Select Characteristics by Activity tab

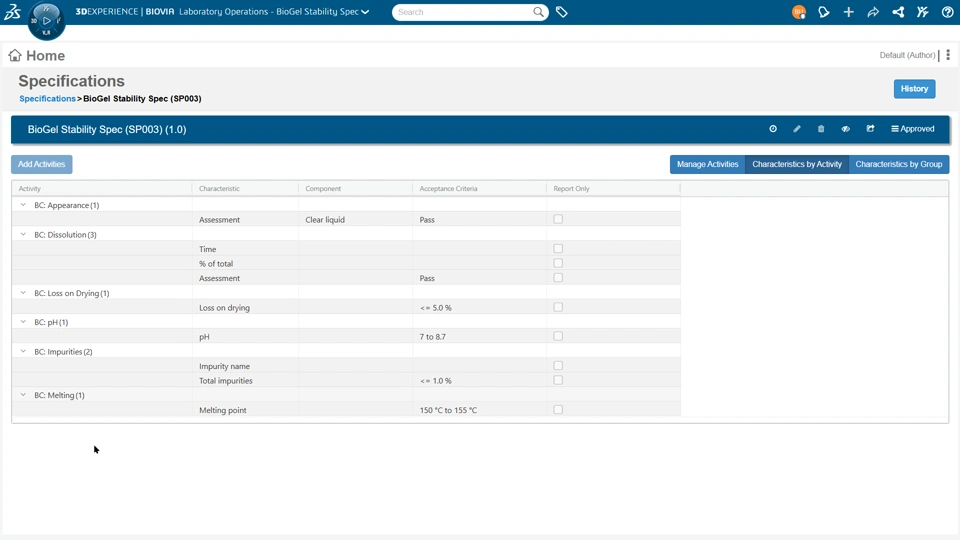pyautogui.click(x=797, y=164)
